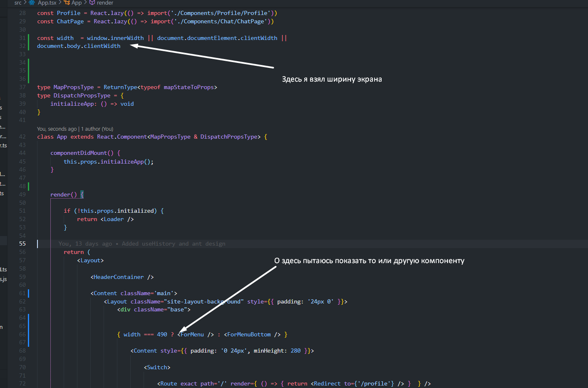Click className='main' on the Content tag
This screenshot has height=388, width=588.
pos(147,293)
